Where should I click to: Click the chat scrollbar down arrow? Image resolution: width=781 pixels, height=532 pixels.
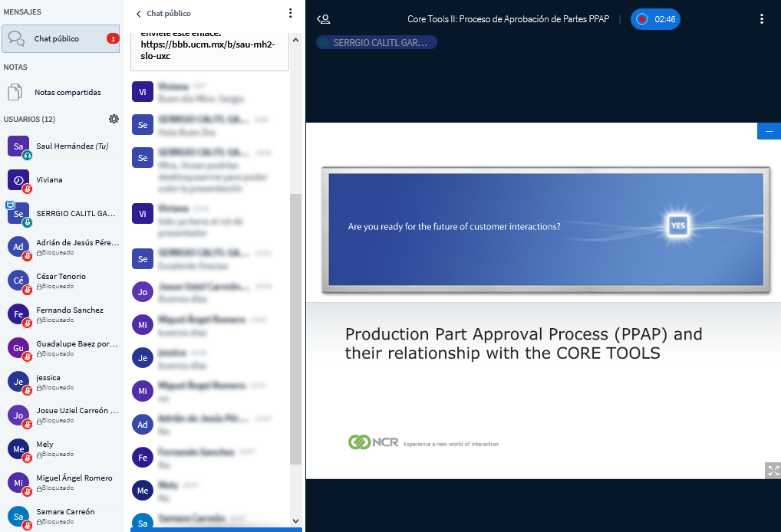click(296, 521)
